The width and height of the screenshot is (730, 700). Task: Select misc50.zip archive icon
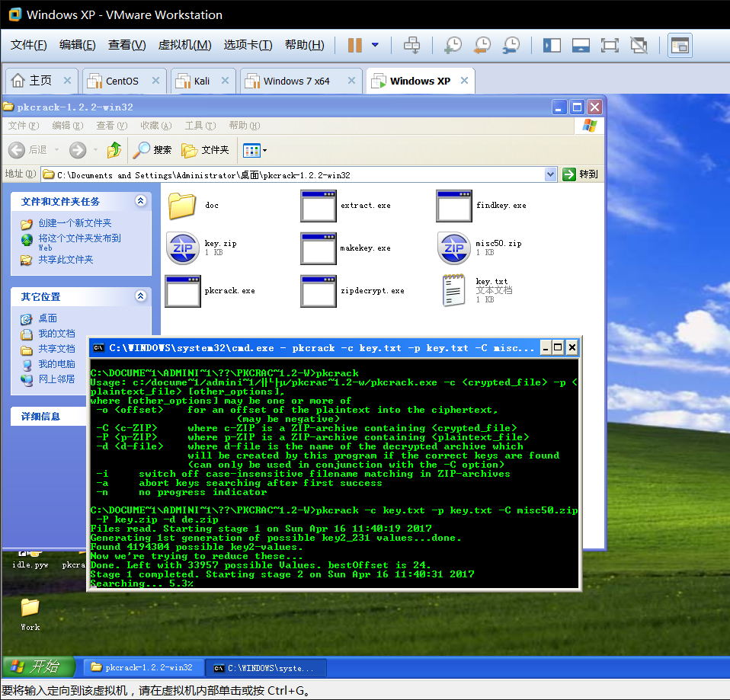(x=454, y=248)
